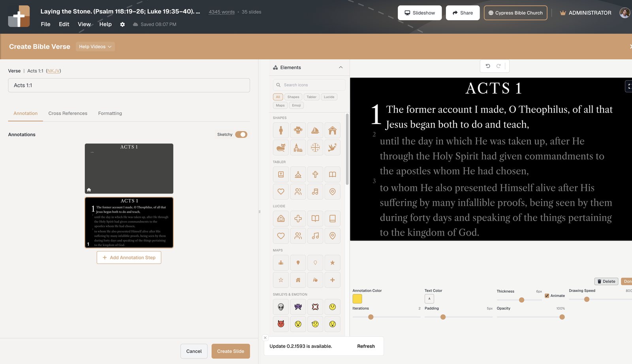Switch to the Cross References tab
The width and height of the screenshot is (632, 364).
click(x=68, y=113)
